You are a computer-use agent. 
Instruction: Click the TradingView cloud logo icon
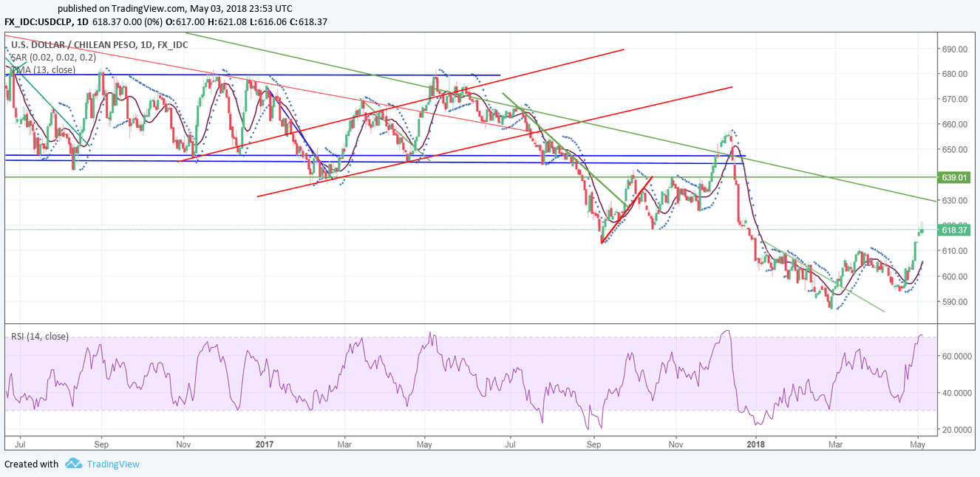[73, 464]
